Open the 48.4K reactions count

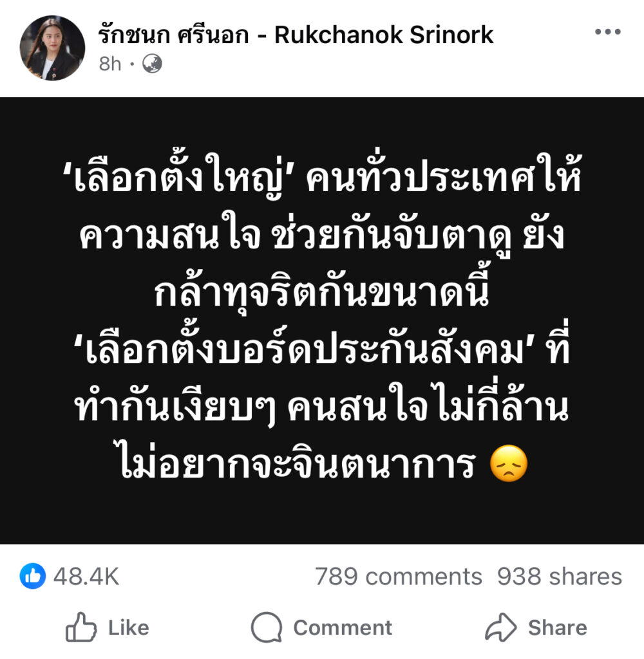click(86, 576)
